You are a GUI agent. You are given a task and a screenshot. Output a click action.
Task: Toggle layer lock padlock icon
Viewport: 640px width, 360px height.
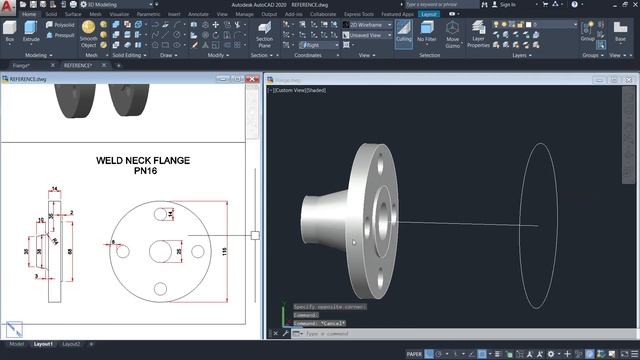[520, 24]
